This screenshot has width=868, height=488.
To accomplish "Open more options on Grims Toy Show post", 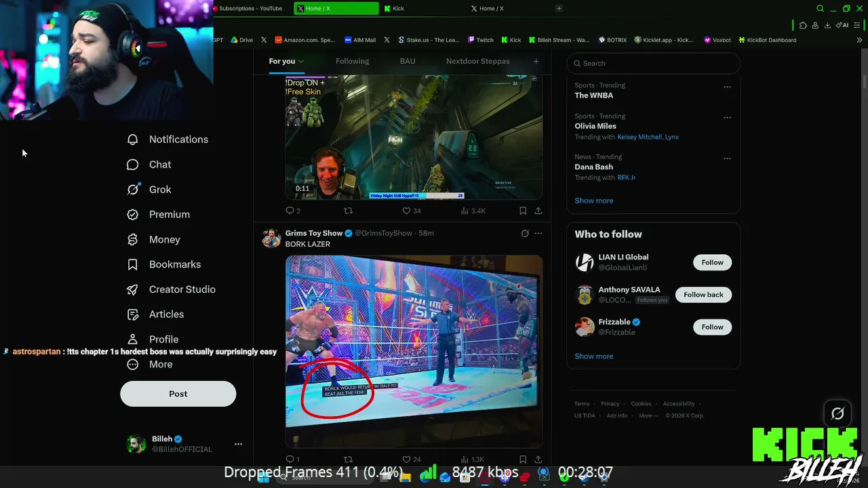I will point(538,233).
